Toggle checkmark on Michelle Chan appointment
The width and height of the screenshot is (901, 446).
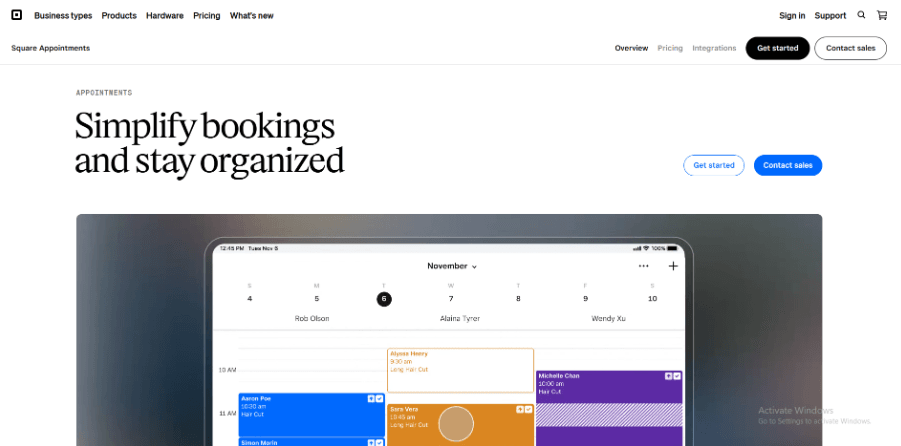pyautogui.click(x=677, y=376)
